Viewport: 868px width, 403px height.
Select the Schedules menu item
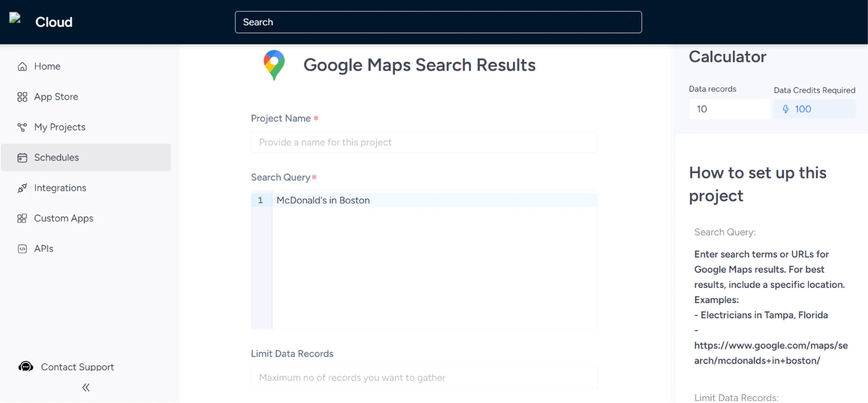pos(86,157)
